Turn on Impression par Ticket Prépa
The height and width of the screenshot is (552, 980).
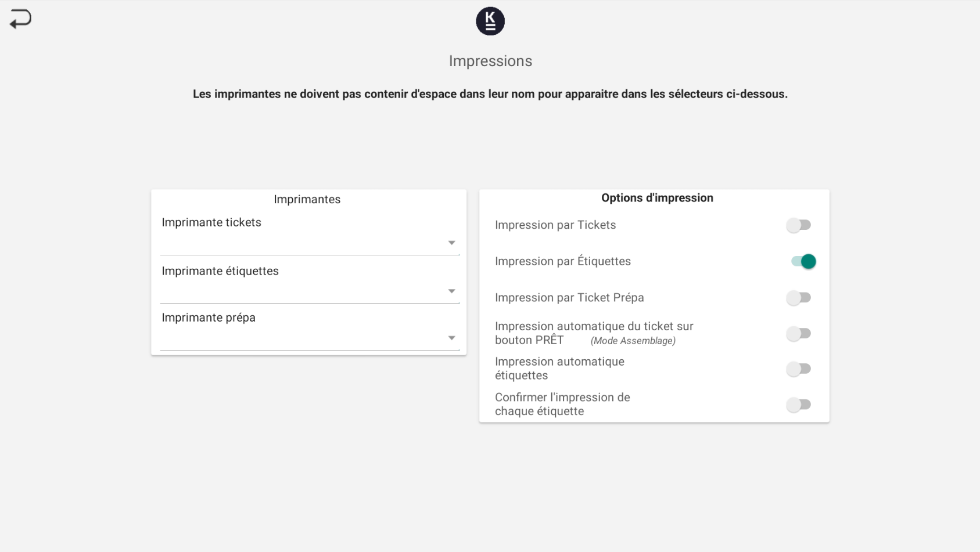pyautogui.click(x=799, y=298)
